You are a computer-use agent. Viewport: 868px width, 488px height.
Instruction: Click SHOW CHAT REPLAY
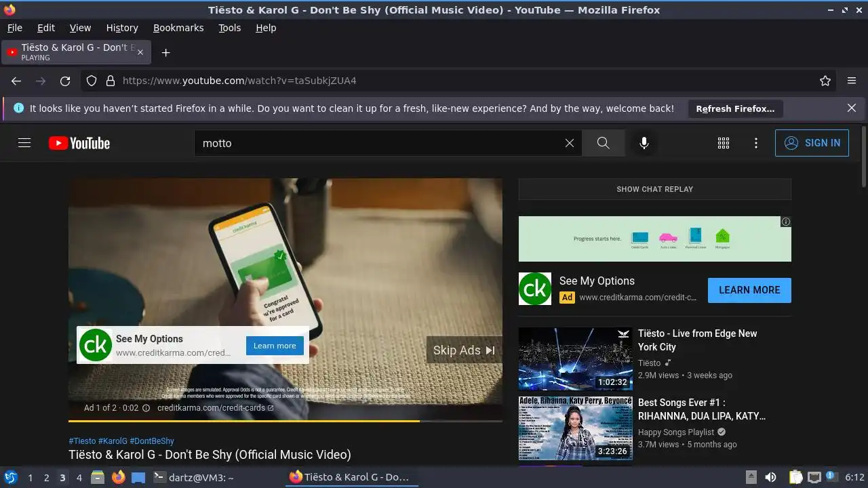point(655,189)
